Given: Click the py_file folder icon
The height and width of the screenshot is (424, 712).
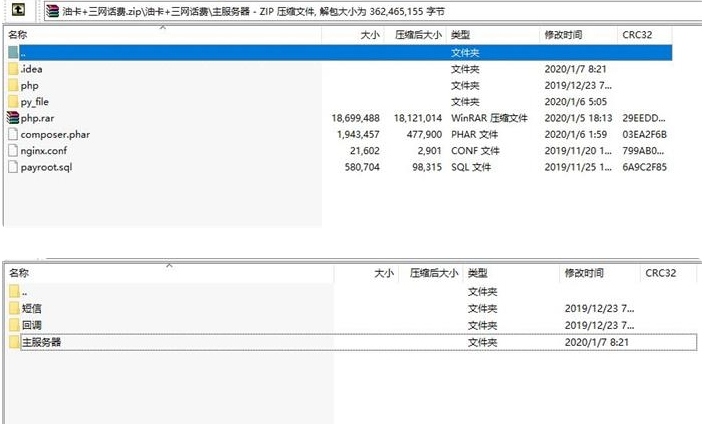Looking at the screenshot, I should [x=13, y=102].
